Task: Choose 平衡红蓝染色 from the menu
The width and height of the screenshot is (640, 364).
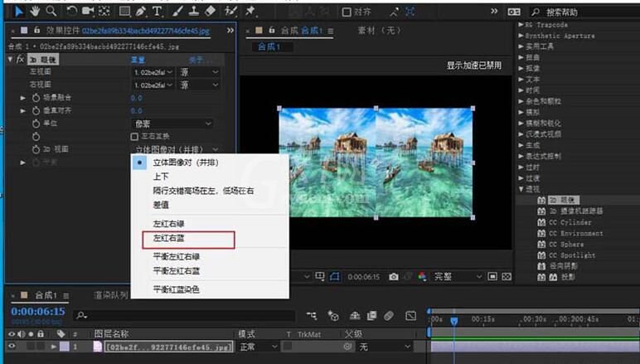Action: 176,289
